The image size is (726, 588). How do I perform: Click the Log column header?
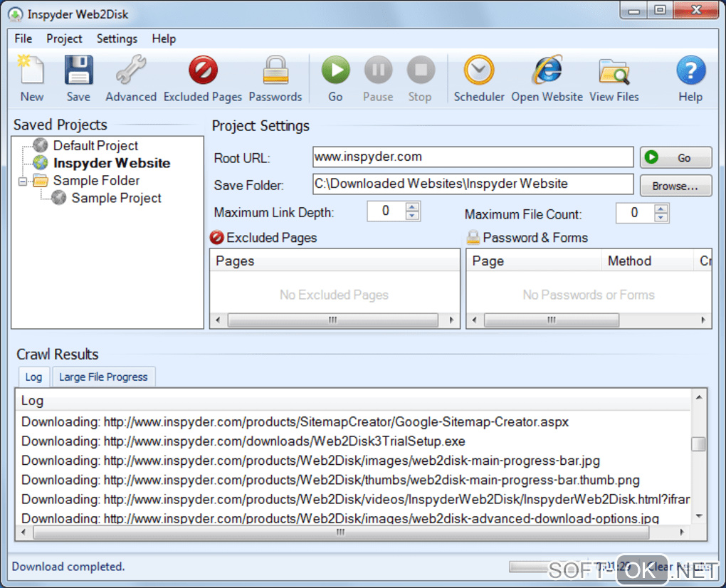pyautogui.click(x=354, y=401)
